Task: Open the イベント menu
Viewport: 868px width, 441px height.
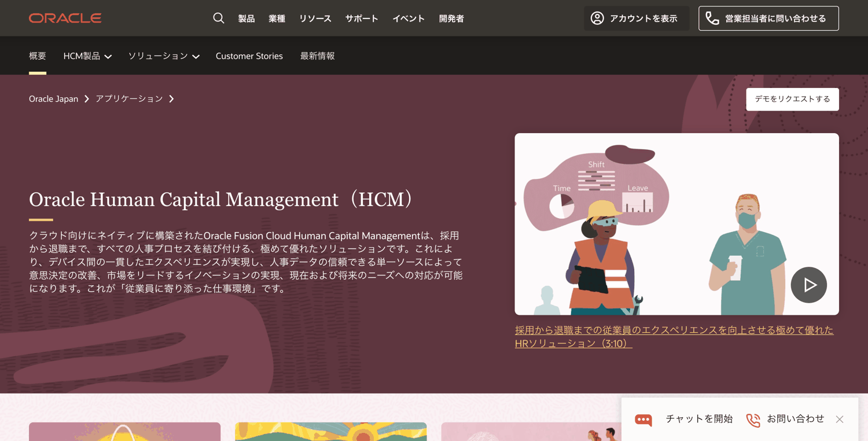Action: [409, 19]
